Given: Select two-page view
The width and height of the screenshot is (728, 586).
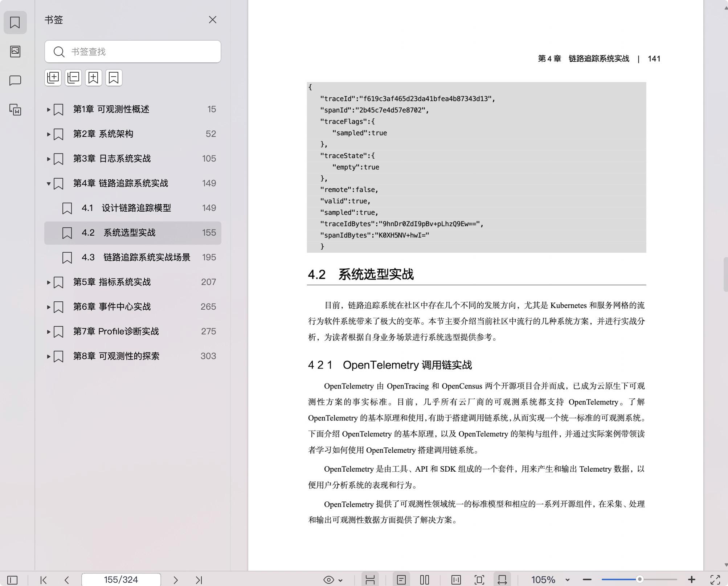Looking at the screenshot, I should [x=425, y=580].
